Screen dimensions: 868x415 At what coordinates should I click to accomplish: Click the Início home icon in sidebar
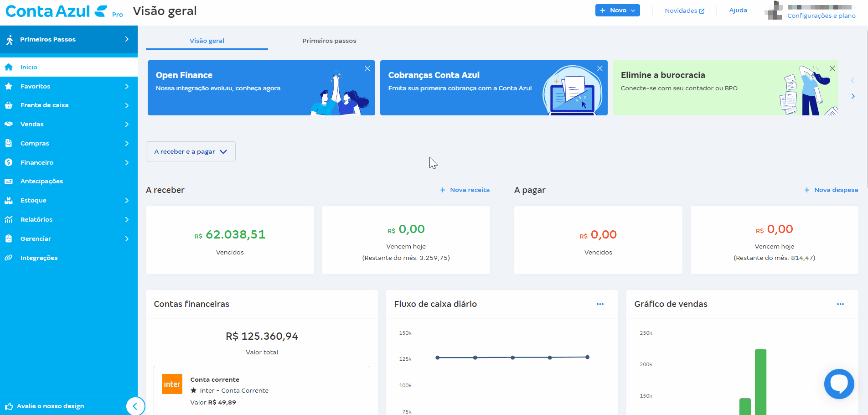point(8,67)
